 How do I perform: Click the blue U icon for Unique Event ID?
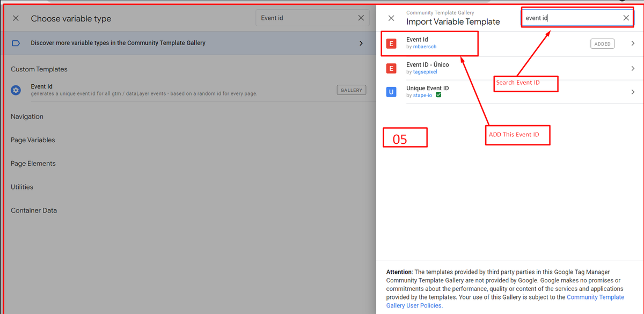[x=391, y=92]
